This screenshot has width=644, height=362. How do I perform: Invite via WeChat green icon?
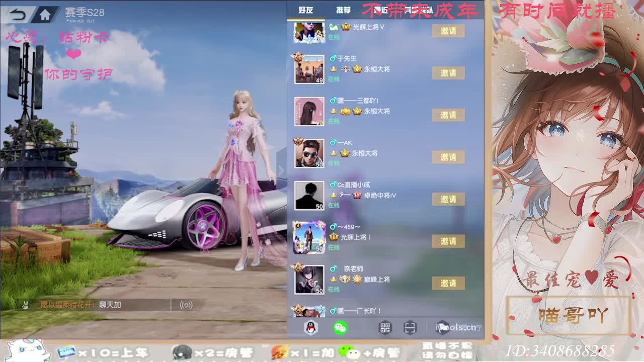click(x=341, y=328)
